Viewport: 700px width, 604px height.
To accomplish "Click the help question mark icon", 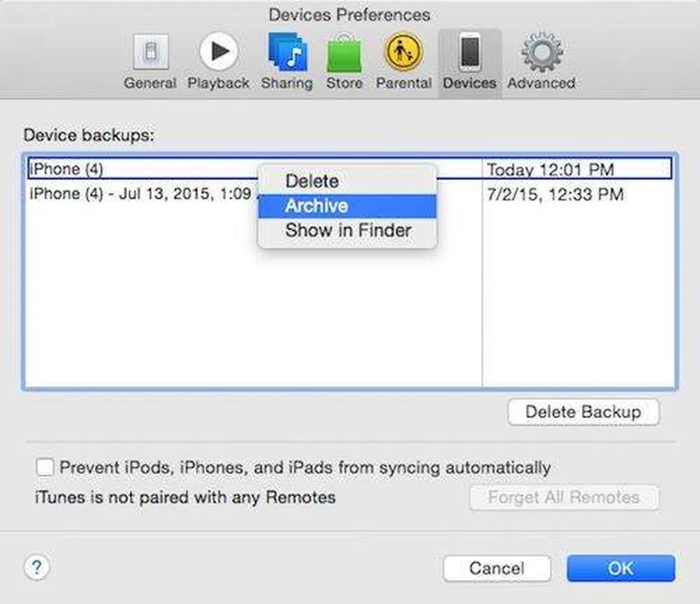I will tap(37, 566).
